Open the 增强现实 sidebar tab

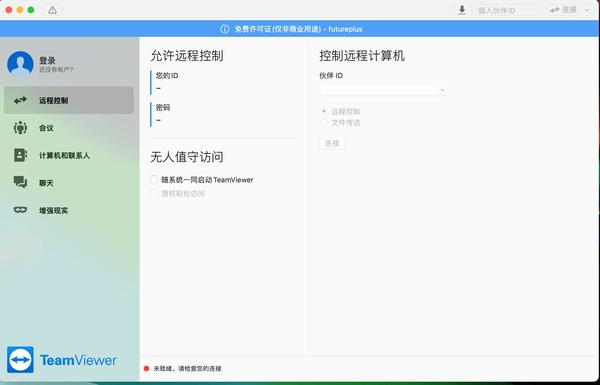pos(69,210)
